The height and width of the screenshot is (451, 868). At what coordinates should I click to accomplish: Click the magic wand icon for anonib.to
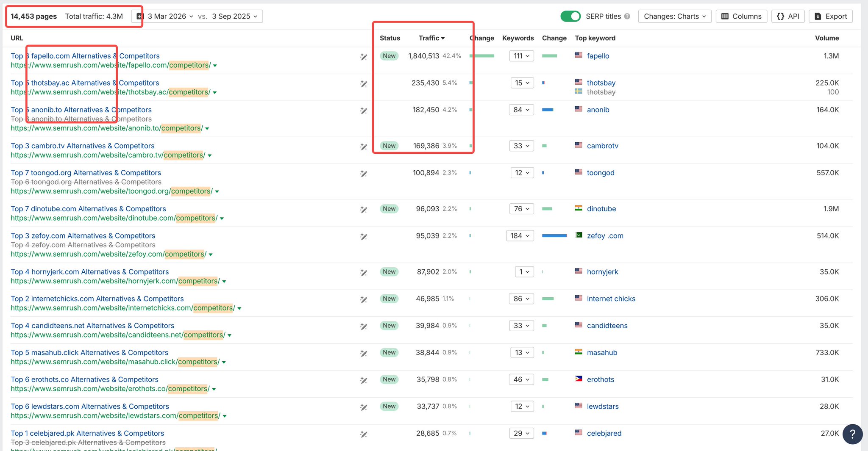tap(364, 111)
